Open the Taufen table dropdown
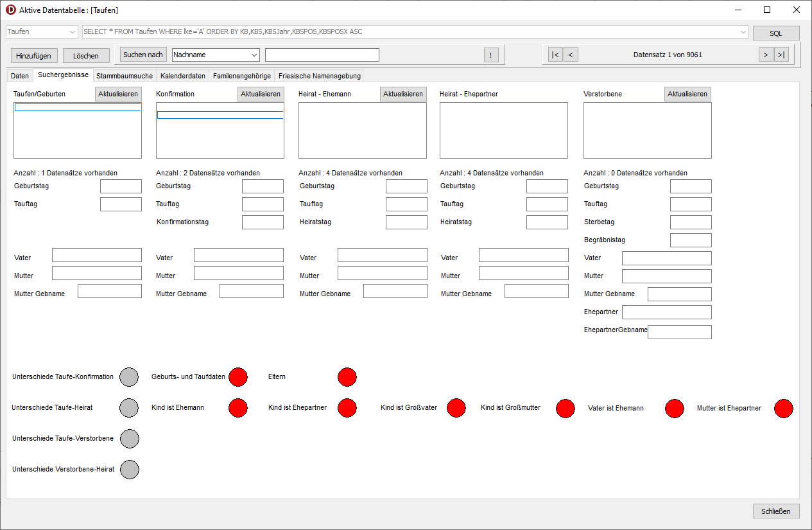 pyautogui.click(x=71, y=31)
